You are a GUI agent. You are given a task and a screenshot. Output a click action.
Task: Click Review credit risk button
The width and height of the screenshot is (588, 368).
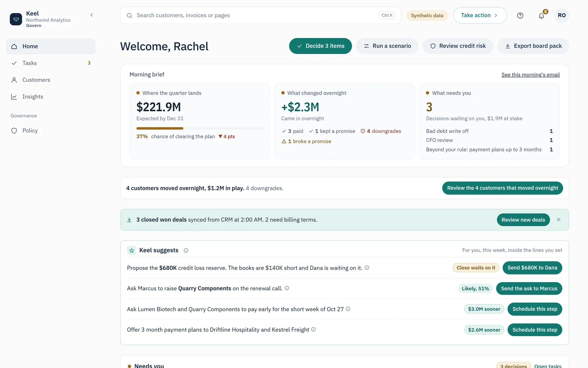click(458, 46)
